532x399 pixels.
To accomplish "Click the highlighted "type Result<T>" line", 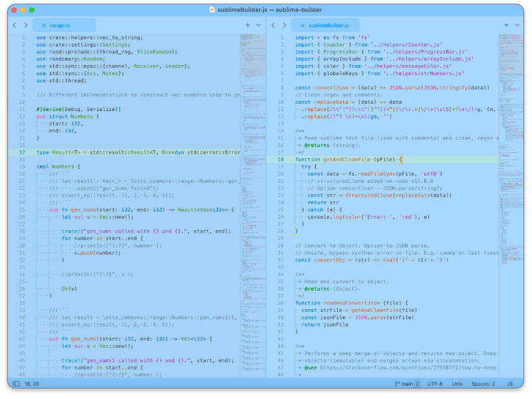I will 138,152.
